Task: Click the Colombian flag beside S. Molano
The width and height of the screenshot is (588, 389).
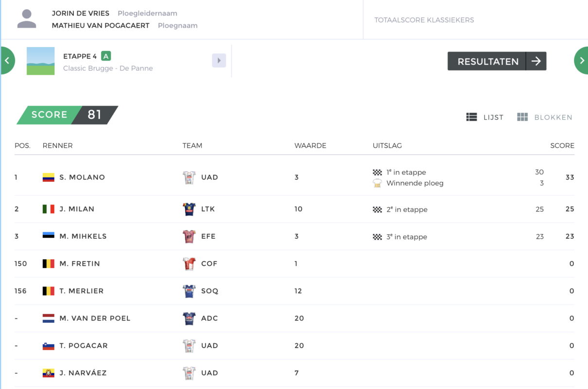Action: tap(48, 177)
